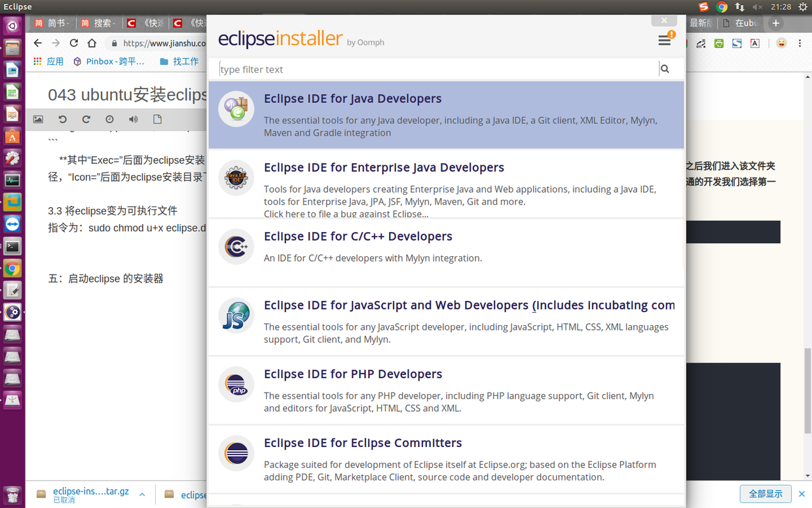Click Chrome's back navigation arrow
The width and height of the screenshot is (812, 508).
coord(37,43)
